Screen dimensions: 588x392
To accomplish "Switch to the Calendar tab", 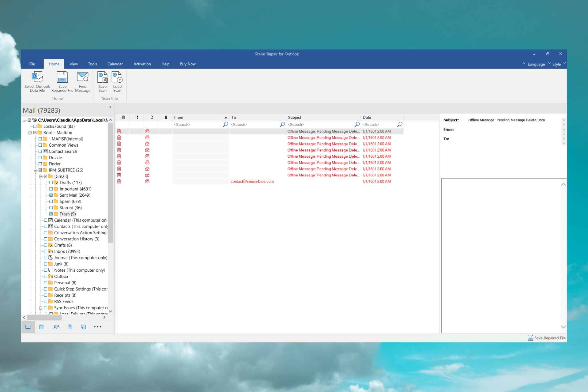I will pos(115,64).
